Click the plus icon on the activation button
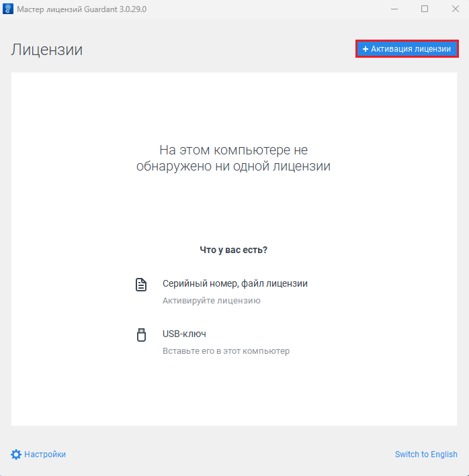The width and height of the screenshot is (469, 476). coord(366,50)
